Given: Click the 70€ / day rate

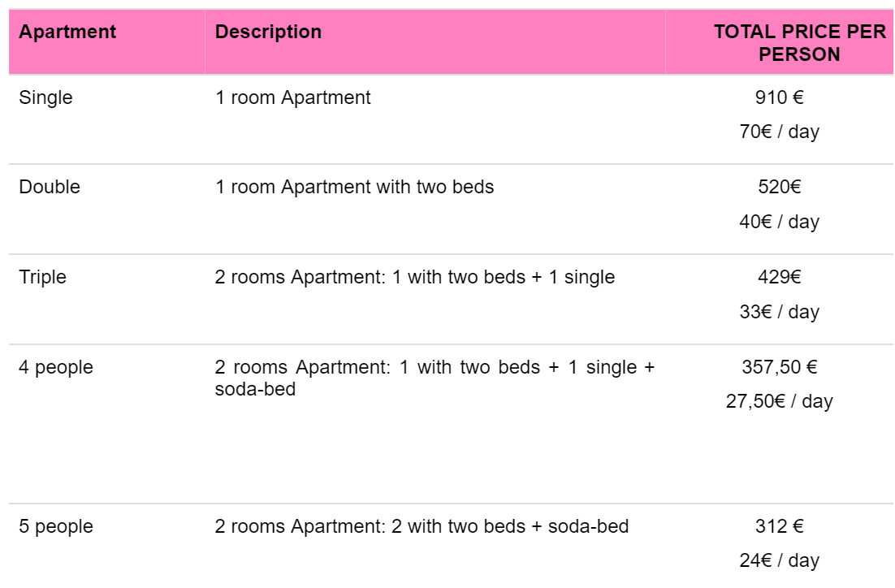Looking at the screenshot, I should point(779,132).
